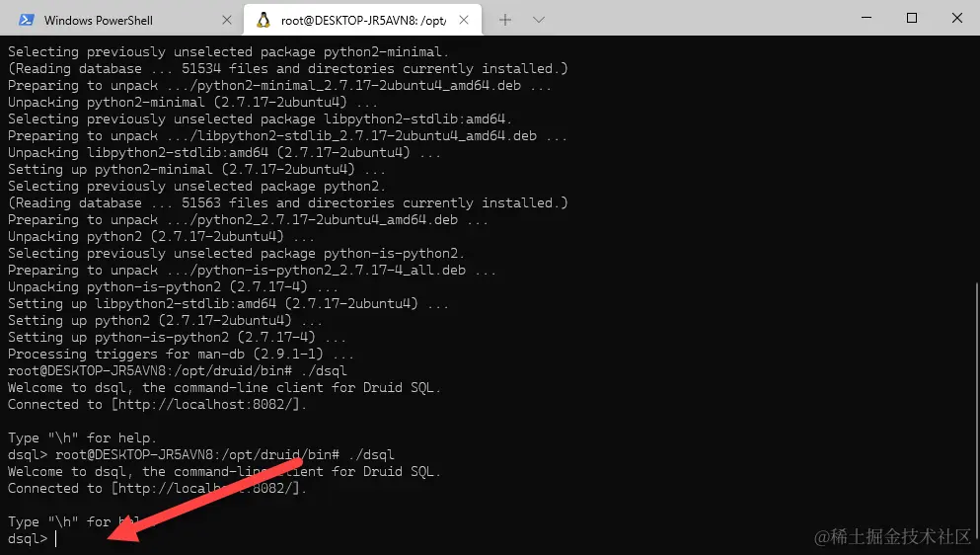Click 'Preparing to unpack .../python2-minimal_2.7.17' line
Image resolution: width=980 pixels, height=555 pixels.
point(279,86)
